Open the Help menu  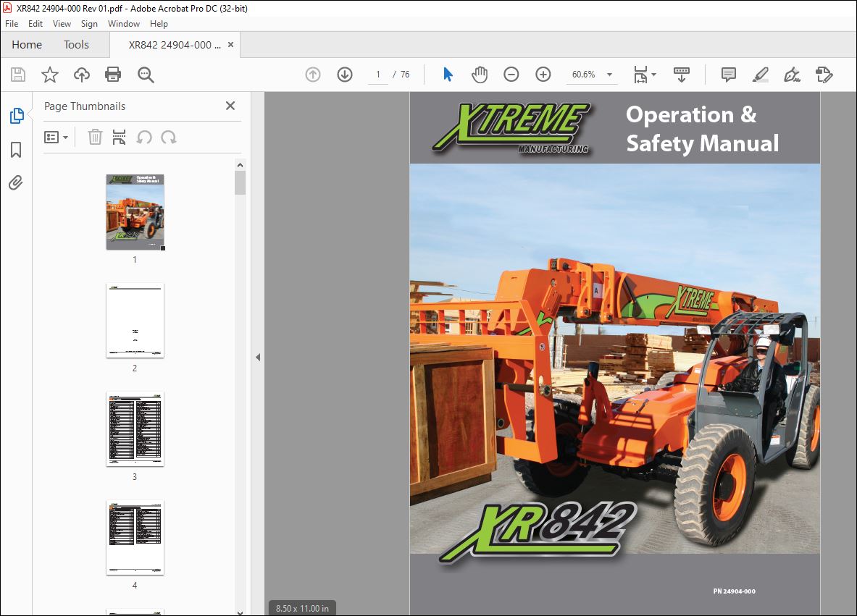(x=159, y=23)
